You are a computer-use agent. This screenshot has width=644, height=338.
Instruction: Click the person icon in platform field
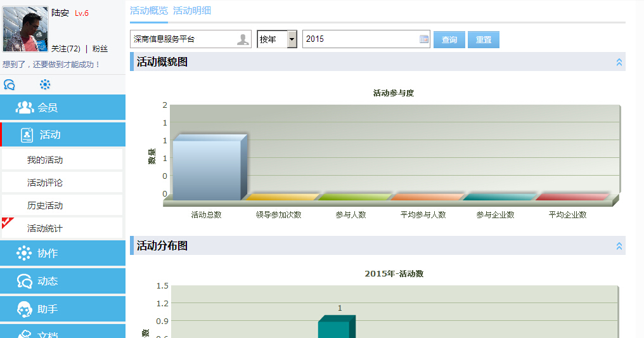pyautogui.click(x=243, y=39)
